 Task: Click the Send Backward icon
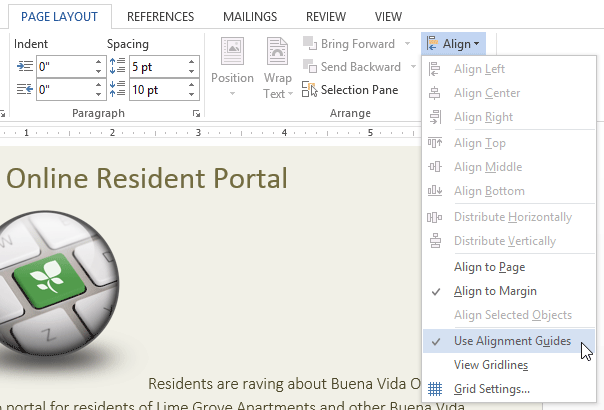310,67
